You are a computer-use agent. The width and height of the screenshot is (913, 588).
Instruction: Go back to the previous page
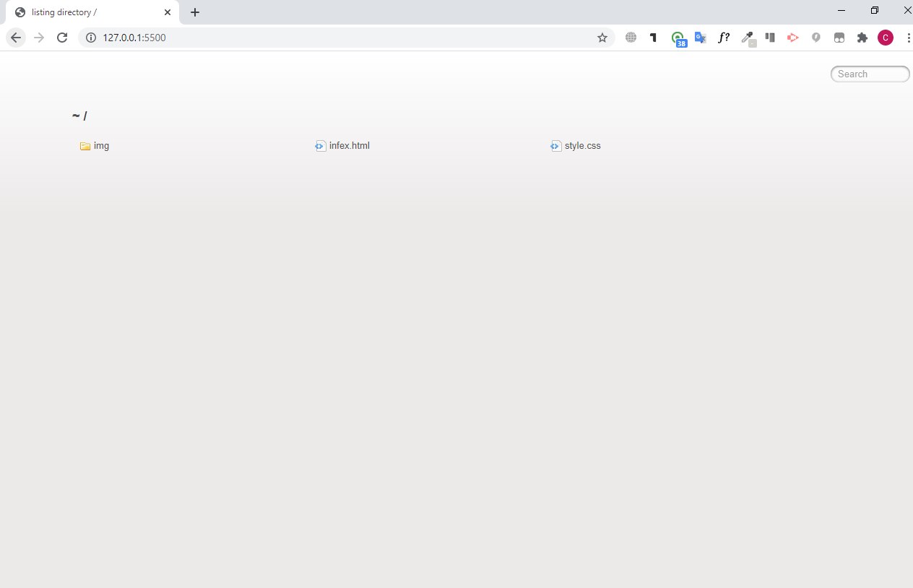[16, 38]
